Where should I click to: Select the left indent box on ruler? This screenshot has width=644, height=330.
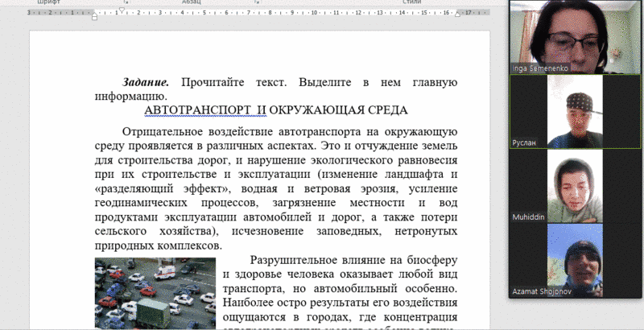tap(95, 18)
